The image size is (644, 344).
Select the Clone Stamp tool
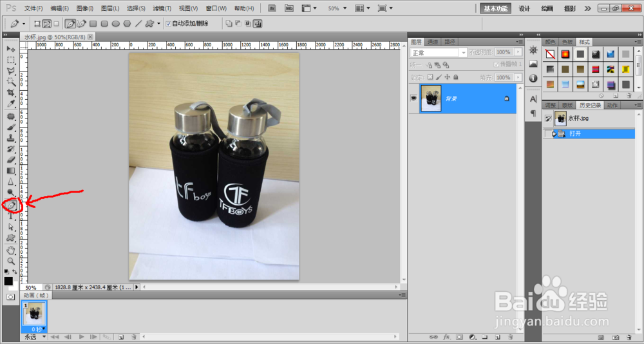(11, 138)
